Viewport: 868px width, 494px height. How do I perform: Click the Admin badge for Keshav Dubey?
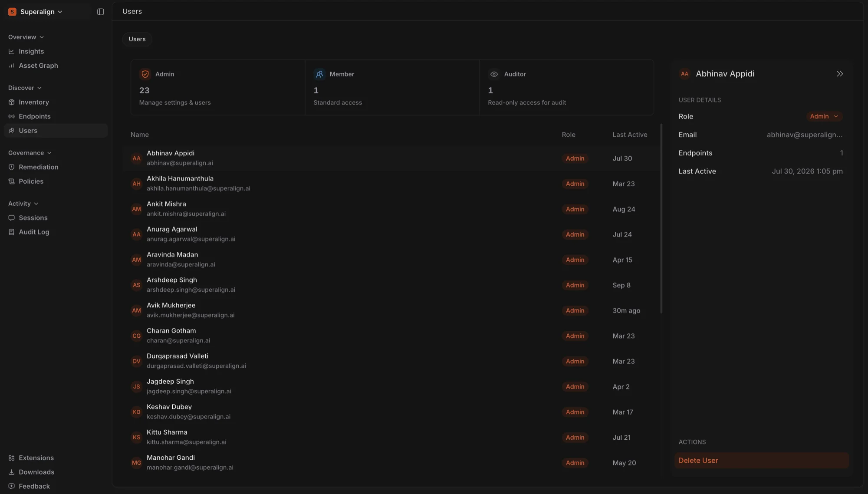(x=575, y=412)
